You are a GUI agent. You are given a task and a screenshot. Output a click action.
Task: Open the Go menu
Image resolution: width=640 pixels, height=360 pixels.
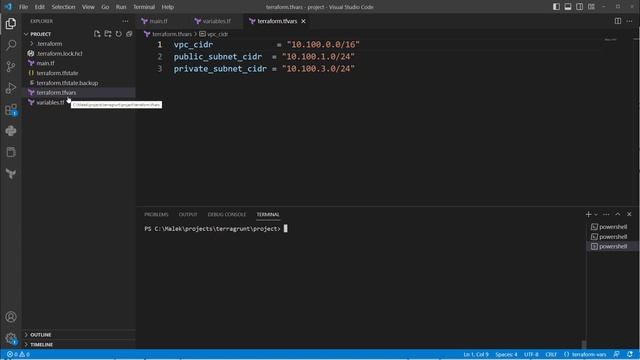[105, 7]
